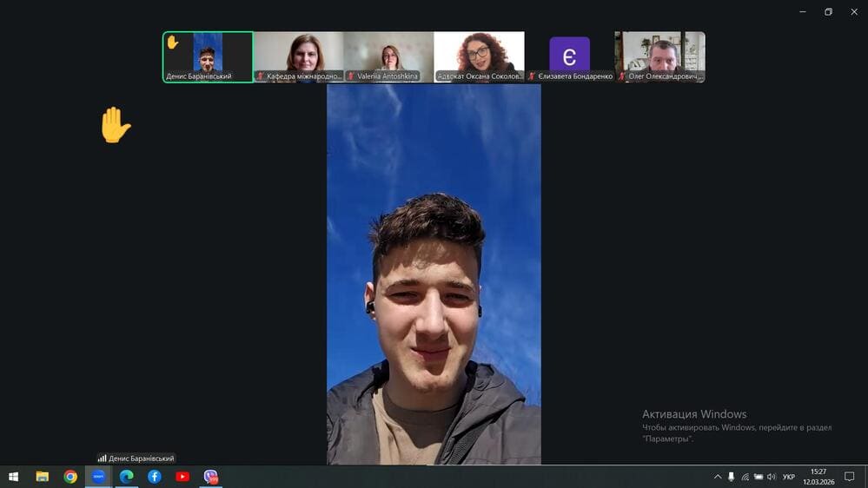Click the large raised hand icon
This screenshot has width=868, height=488.
pos(115,125)
